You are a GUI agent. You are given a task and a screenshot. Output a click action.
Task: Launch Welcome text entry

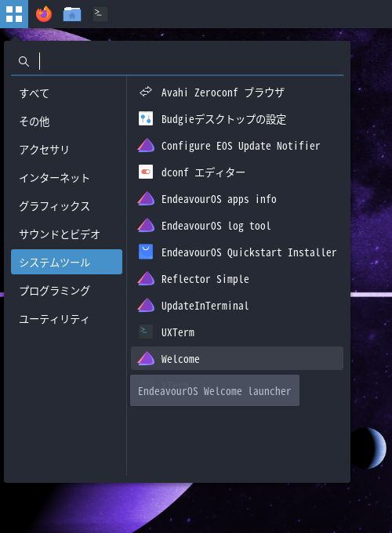180,359
